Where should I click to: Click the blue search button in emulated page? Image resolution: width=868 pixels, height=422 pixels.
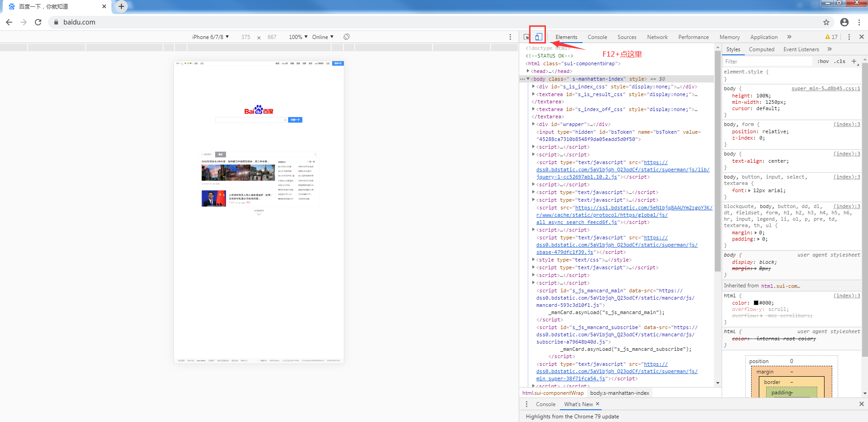point(295,120)
